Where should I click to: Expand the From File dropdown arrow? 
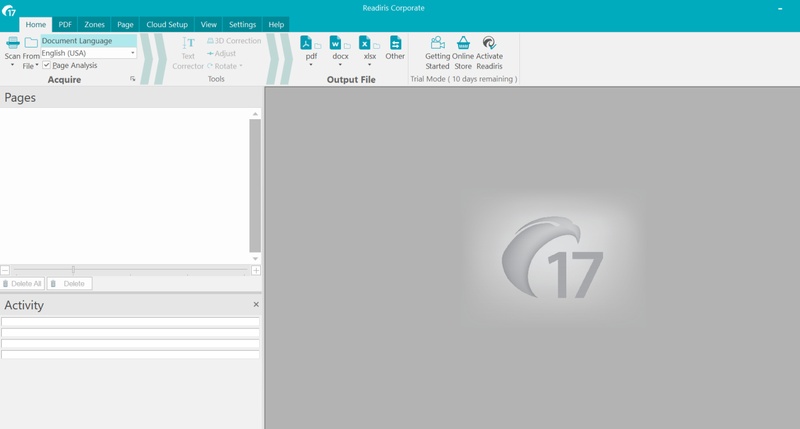point(37,65)
